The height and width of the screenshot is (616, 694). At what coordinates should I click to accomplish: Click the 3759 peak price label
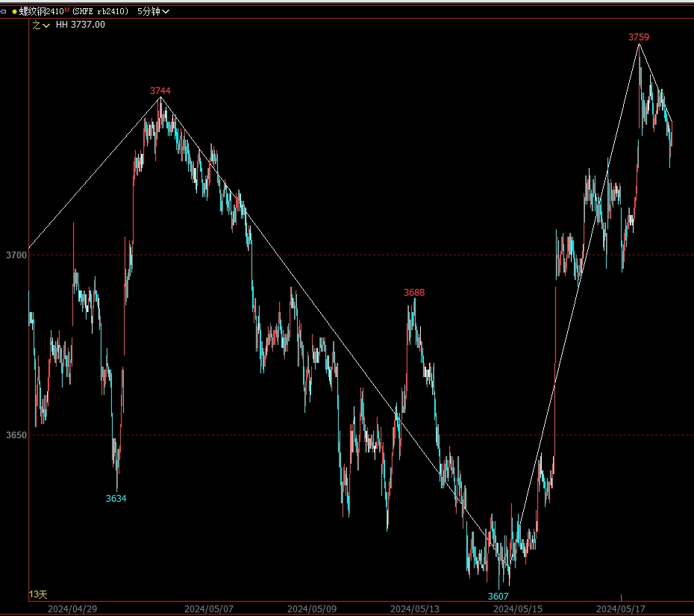(638, 37)
